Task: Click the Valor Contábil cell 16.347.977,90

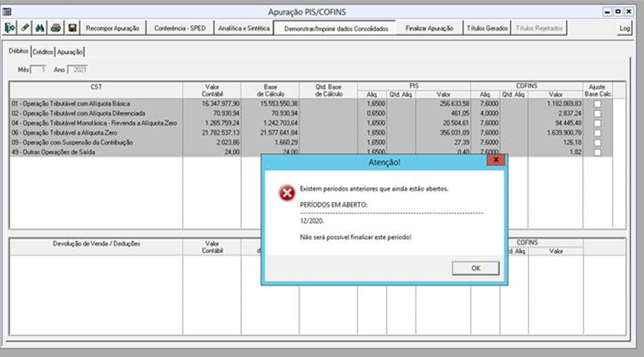Action: coord(212,104)
